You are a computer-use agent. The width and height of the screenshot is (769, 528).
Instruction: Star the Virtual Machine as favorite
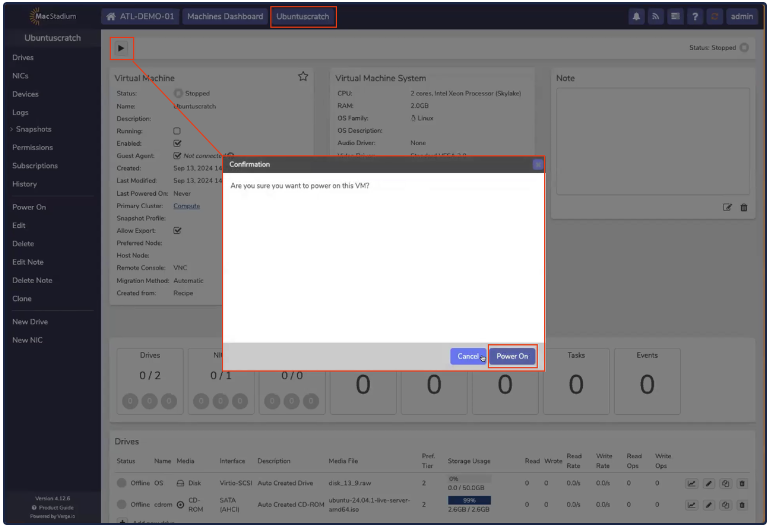click(x=302, y=76)
